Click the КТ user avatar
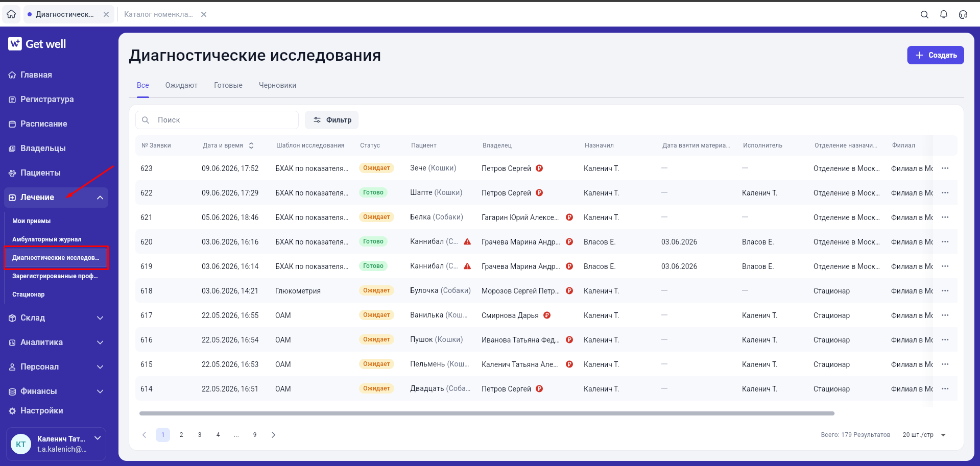 pyautogui.click(x=21, y=444)
